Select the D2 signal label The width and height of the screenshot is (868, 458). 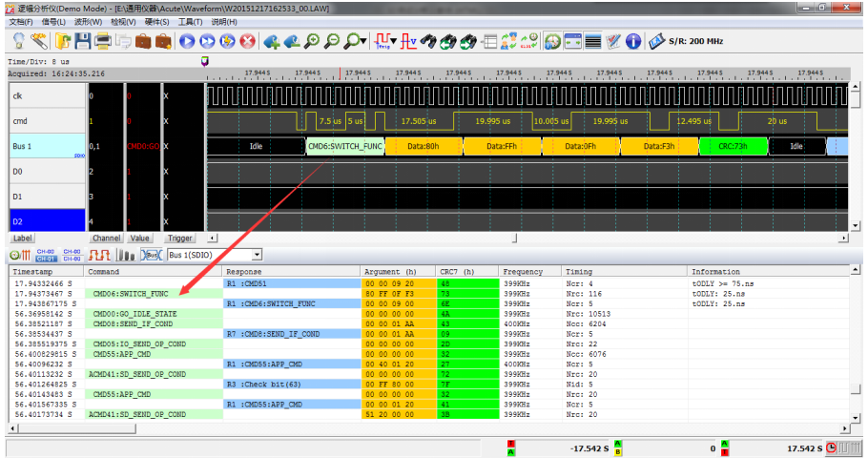[x=48, y=221]
